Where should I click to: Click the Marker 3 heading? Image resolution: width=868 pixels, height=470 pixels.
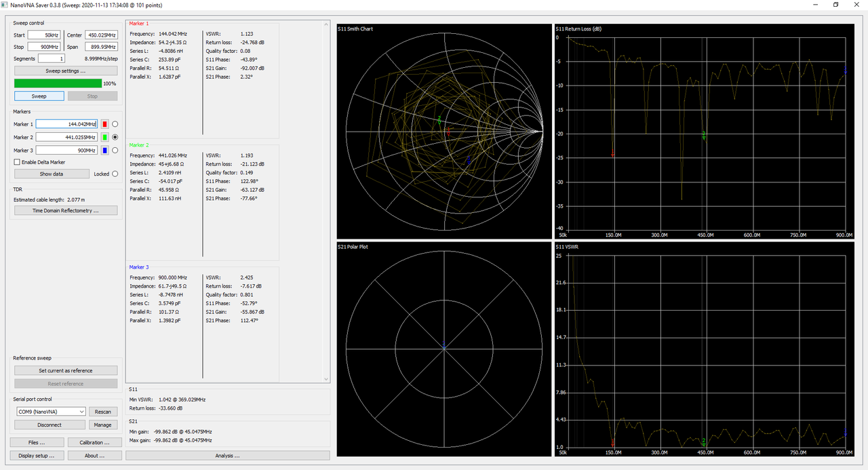(139, 267)
